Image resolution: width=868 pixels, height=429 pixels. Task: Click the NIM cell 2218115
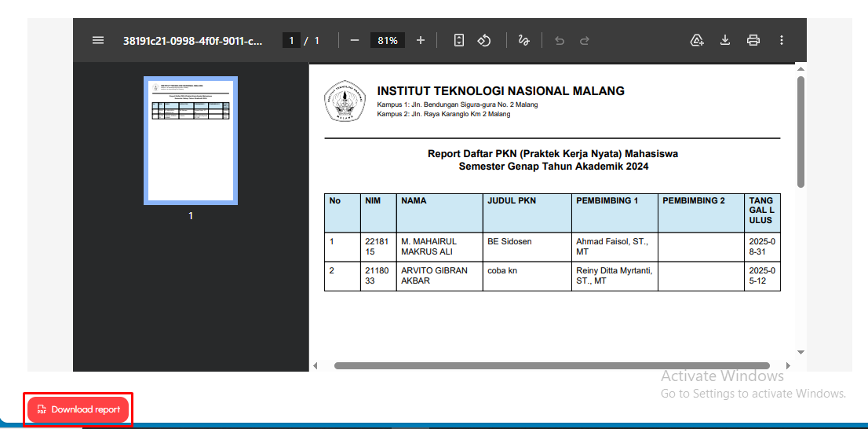(378, 247)
